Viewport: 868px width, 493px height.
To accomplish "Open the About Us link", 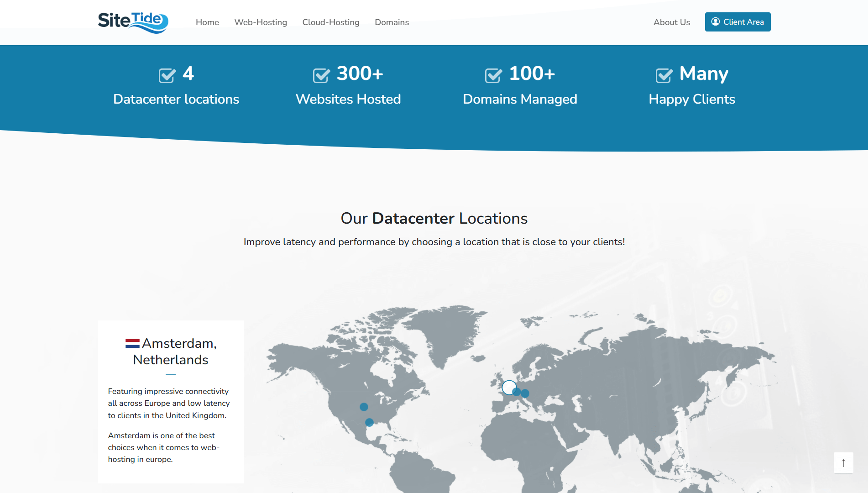I will pos(671,22).
